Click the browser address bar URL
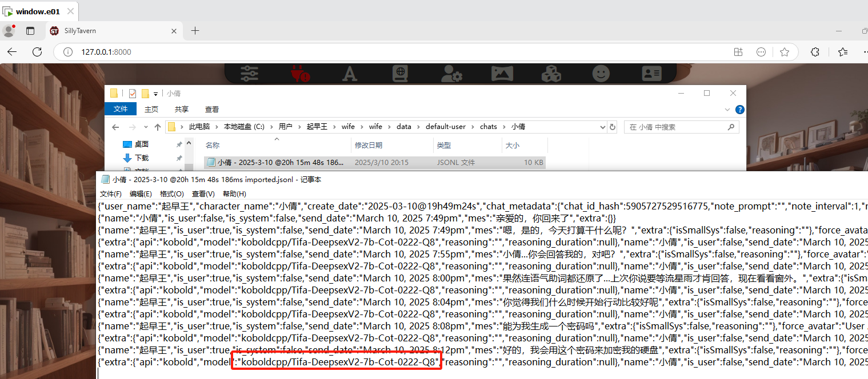This screenshot has width=868, height=379. click(x=106, y=52)
